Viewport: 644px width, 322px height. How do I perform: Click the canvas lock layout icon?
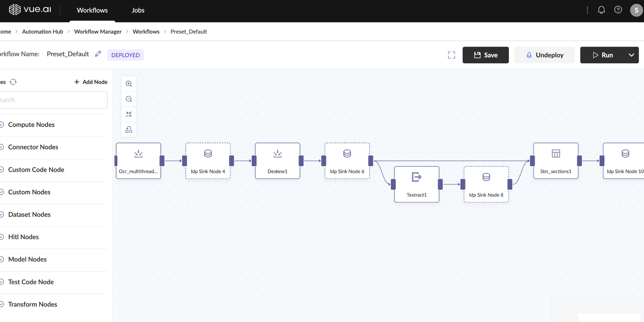point(129,130)
